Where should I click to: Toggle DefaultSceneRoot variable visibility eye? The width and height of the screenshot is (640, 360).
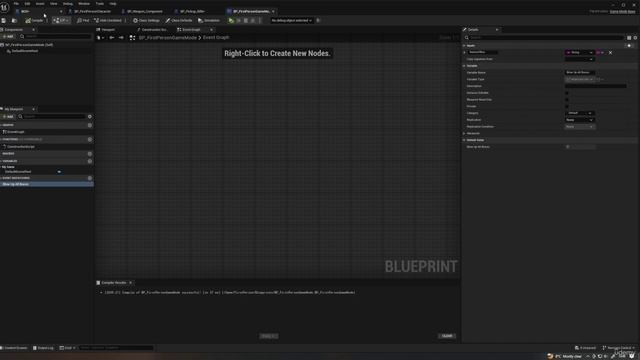coord(59,172)
